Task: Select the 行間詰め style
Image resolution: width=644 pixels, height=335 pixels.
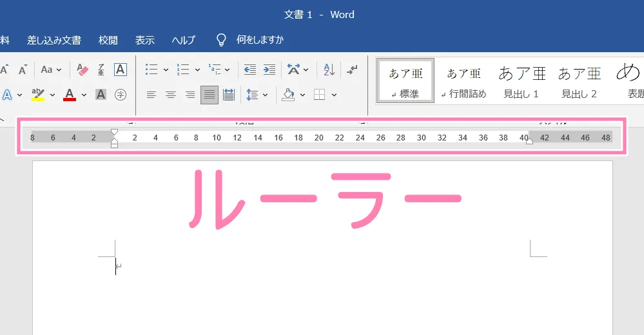Action: pyautogui.click(x=463, y=81)
